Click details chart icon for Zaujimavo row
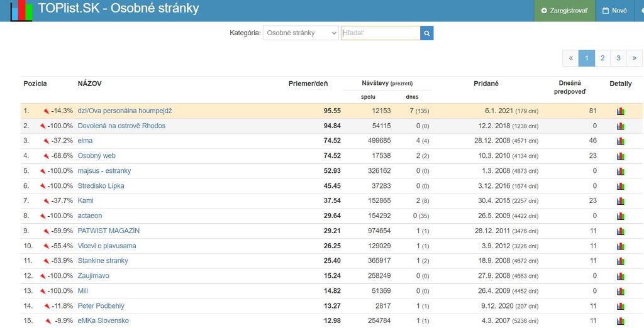This screenshot has width=644, height=328. 620,276
